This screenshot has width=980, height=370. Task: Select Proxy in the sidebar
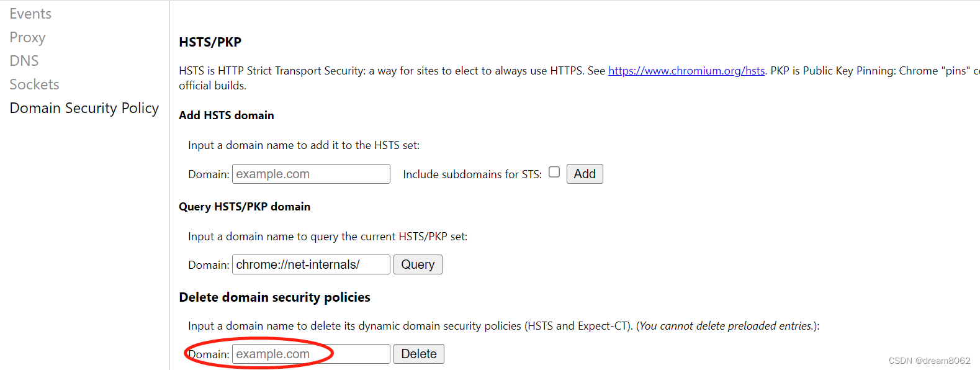click(27, 37)
